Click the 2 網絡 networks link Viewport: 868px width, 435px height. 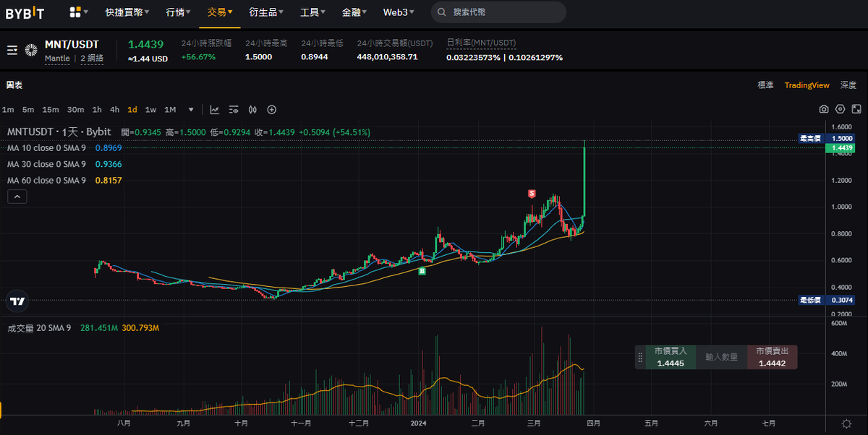coord(92,59)
